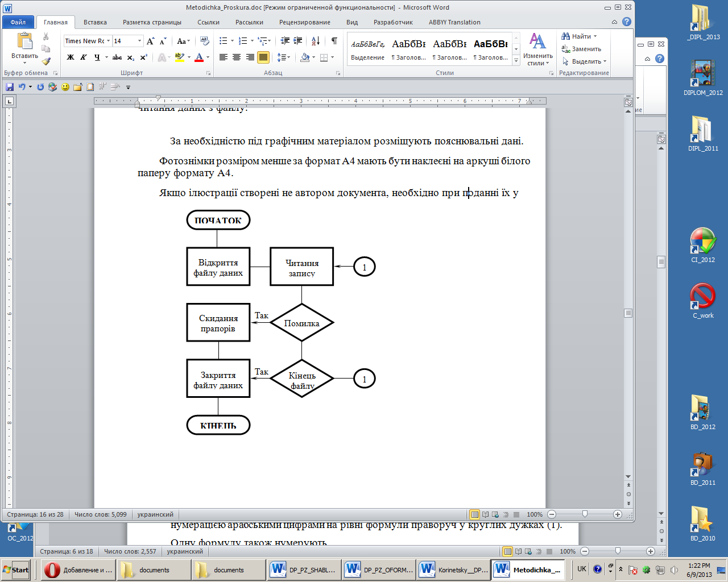Apply the yellow text highlight color

pos(179,57)
